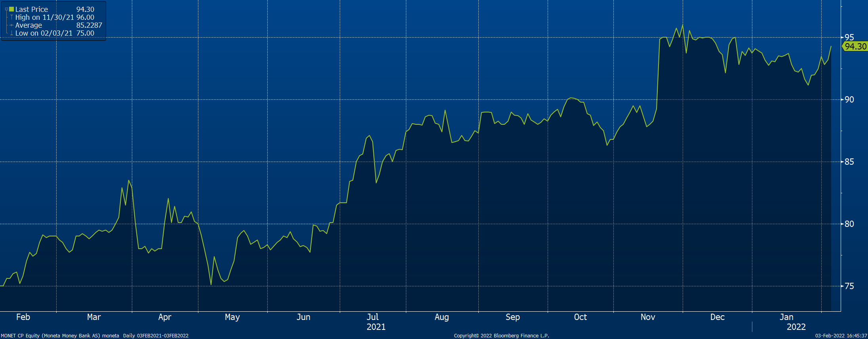Select 'Low on 02/03/21' legend row

click(x=44, y=33)
